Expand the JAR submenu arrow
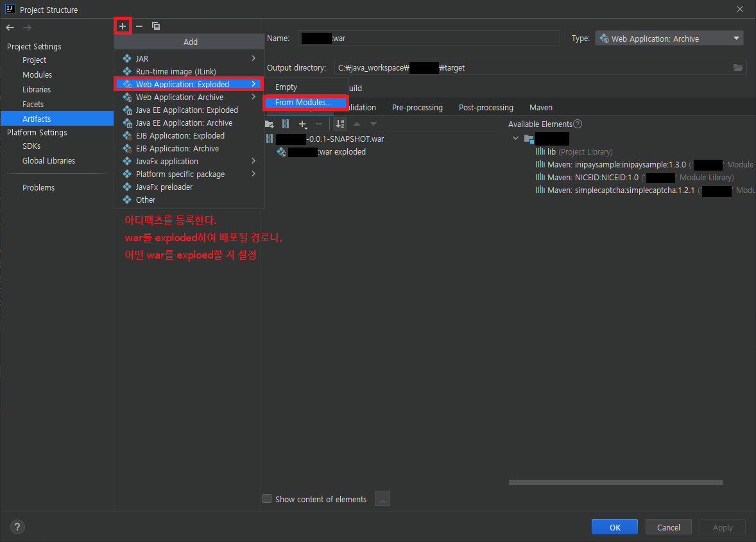This screenshot has width=756, height=542. (x=253, y=58)
